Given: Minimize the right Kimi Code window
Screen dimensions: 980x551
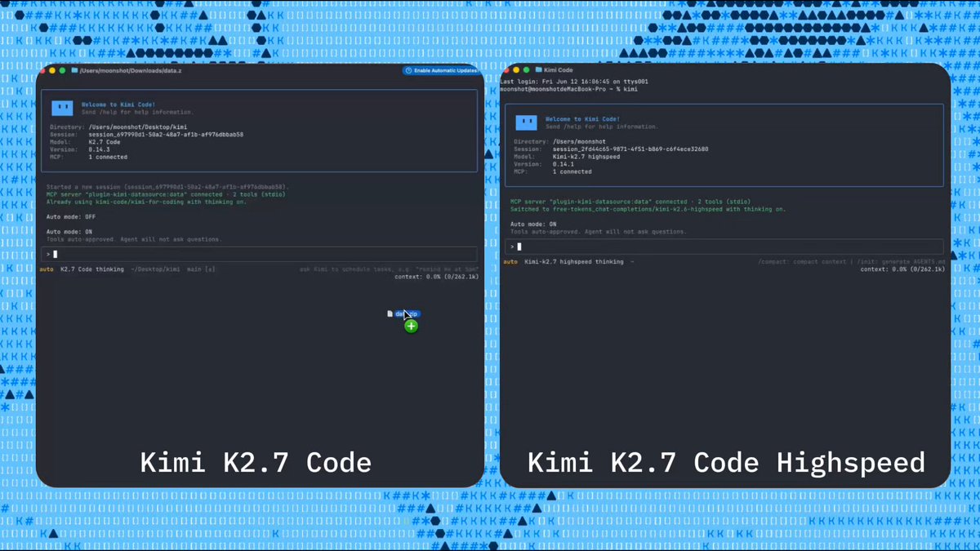Looking at the screenshot, I should coord(516,71).
